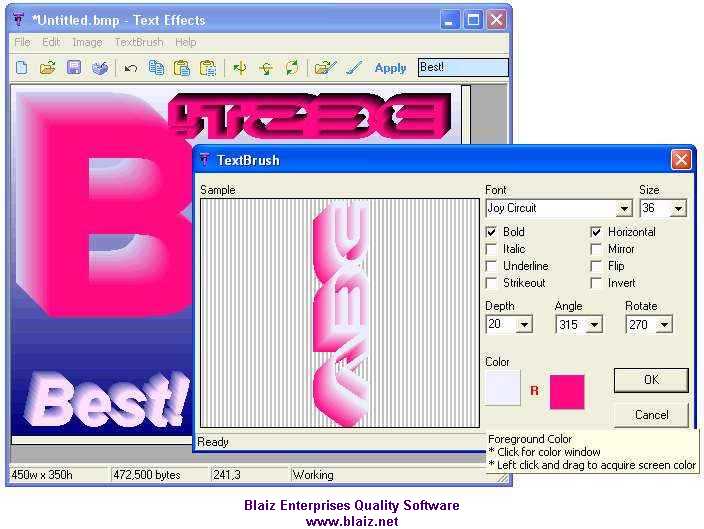Viewport: 704px width, 529px height.
Task: Open the TextBrush menu
Action: (139, 42)
